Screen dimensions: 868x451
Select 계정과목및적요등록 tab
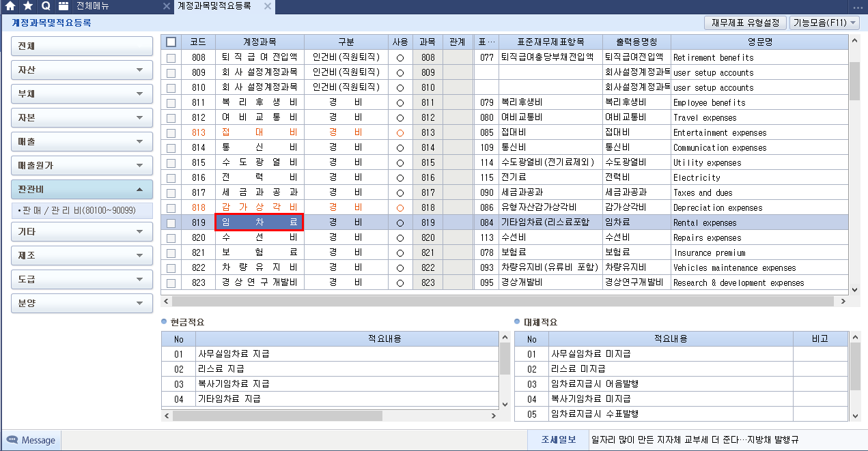[214, 6]
